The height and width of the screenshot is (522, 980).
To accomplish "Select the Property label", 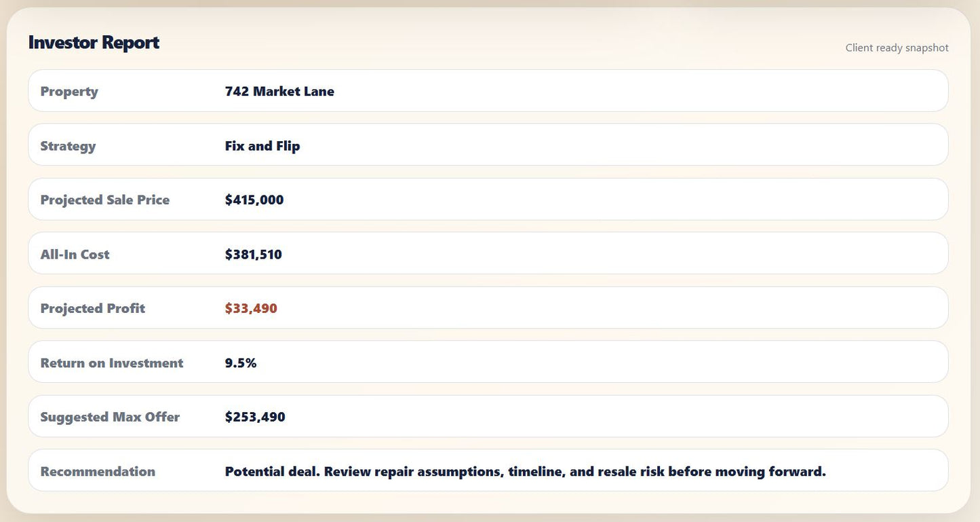I will coord(69,91).
